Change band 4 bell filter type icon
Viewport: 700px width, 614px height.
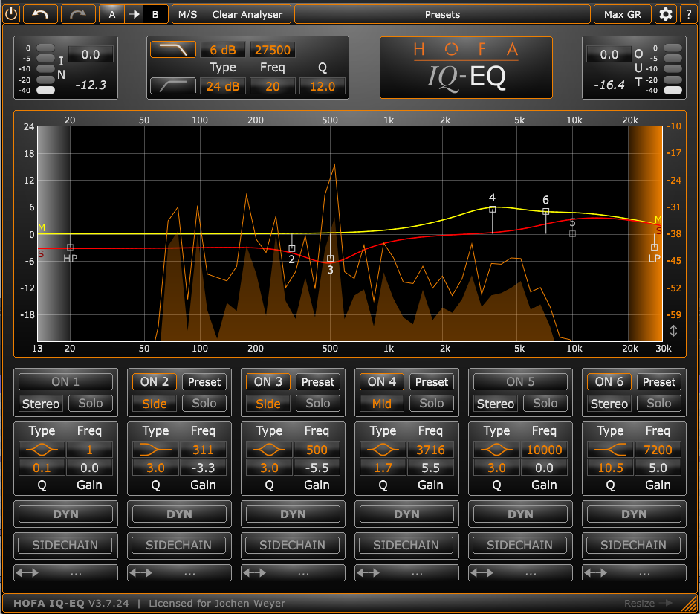(x=383, y=450)
